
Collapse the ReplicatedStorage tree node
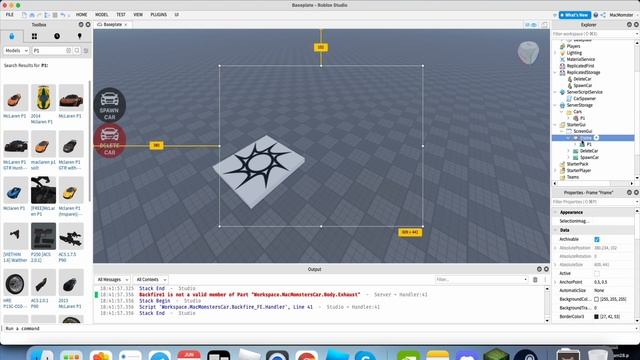tap(555, 72)
